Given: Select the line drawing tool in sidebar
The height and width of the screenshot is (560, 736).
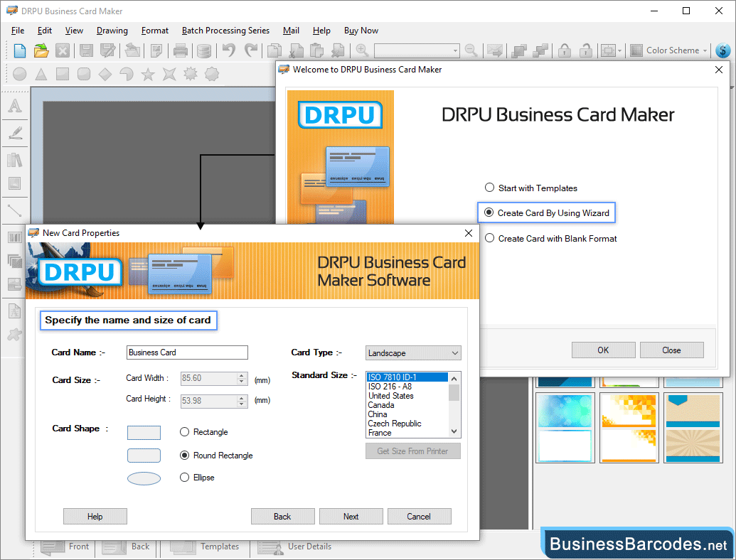Looking at the screenshot, I should [15, 210].
